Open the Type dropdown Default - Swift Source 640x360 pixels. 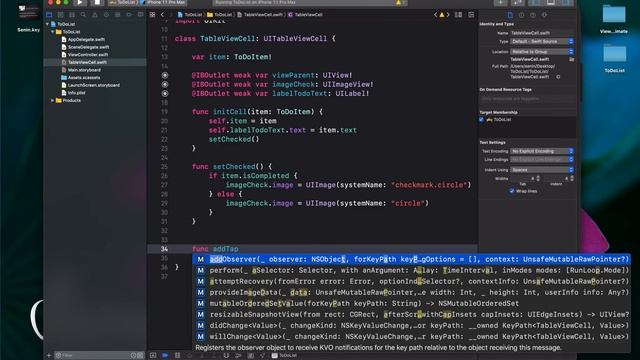(x=542, y=41)
